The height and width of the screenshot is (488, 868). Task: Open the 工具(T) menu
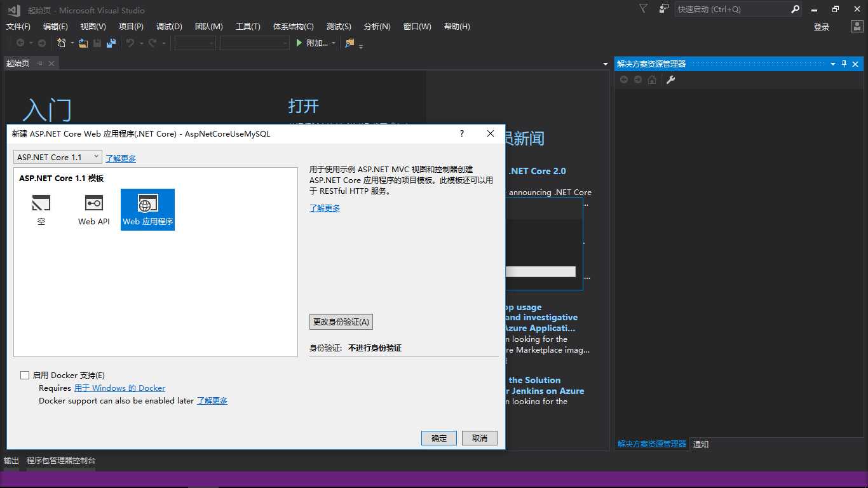(248, 27)
